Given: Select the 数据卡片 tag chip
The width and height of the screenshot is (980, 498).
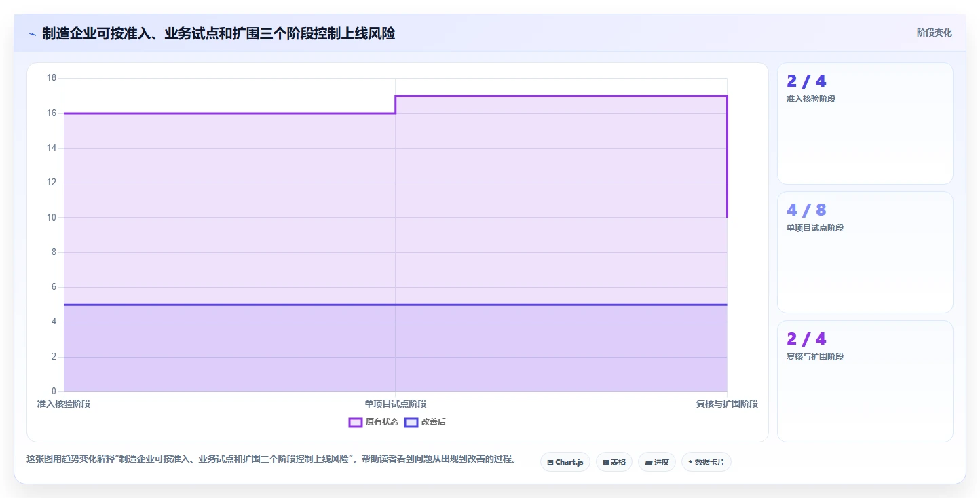Looking at the screenshot, I should tap(706, 462).
